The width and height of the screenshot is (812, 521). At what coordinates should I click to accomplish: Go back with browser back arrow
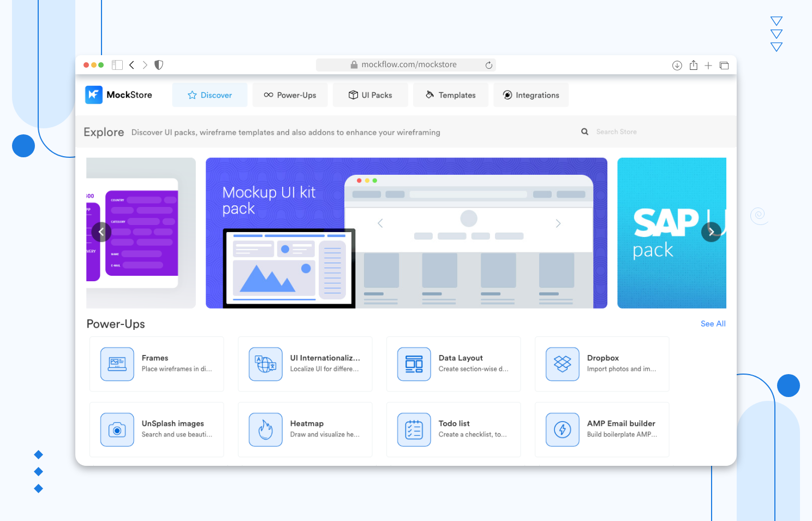[x=132, y=65]
